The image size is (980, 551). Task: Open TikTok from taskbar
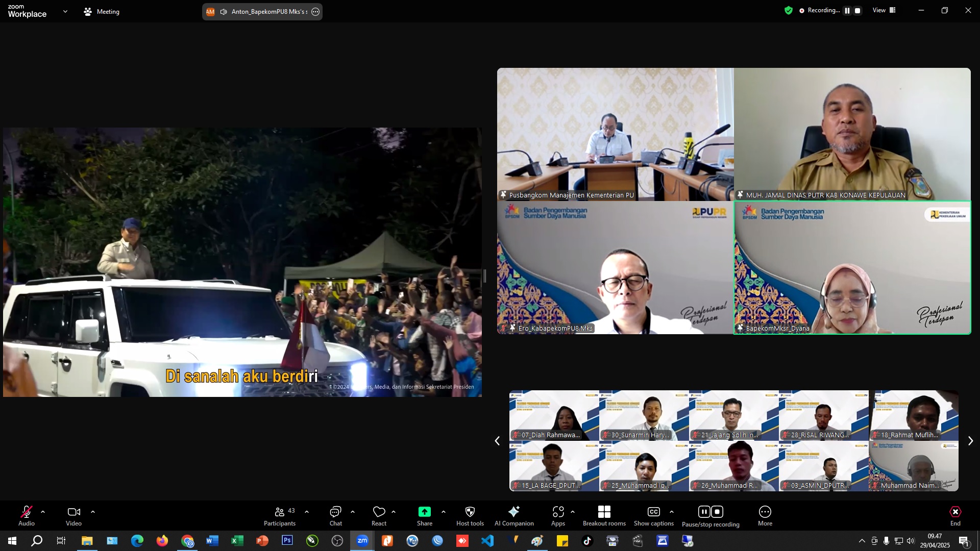[587, 541]
